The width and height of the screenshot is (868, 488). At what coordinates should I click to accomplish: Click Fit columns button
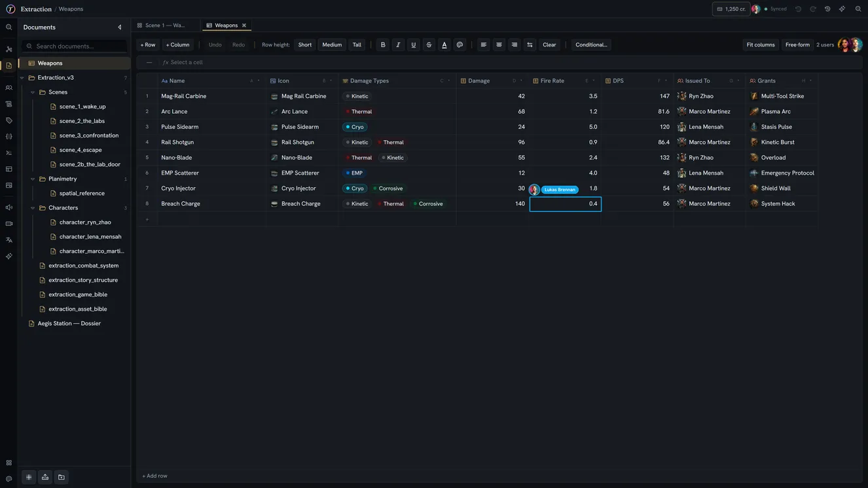pyautogui.click(x=761, y=45)
